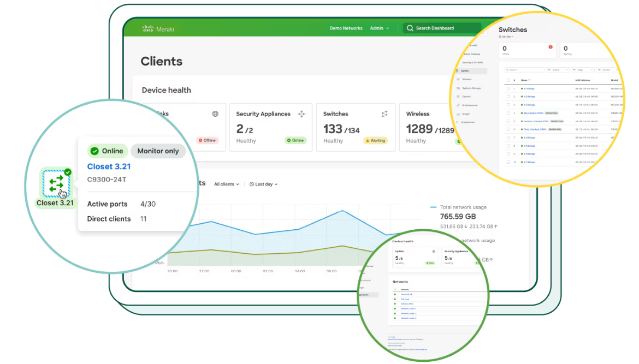Click the Alerting badge on the Switches card

[x=375, y=140]
